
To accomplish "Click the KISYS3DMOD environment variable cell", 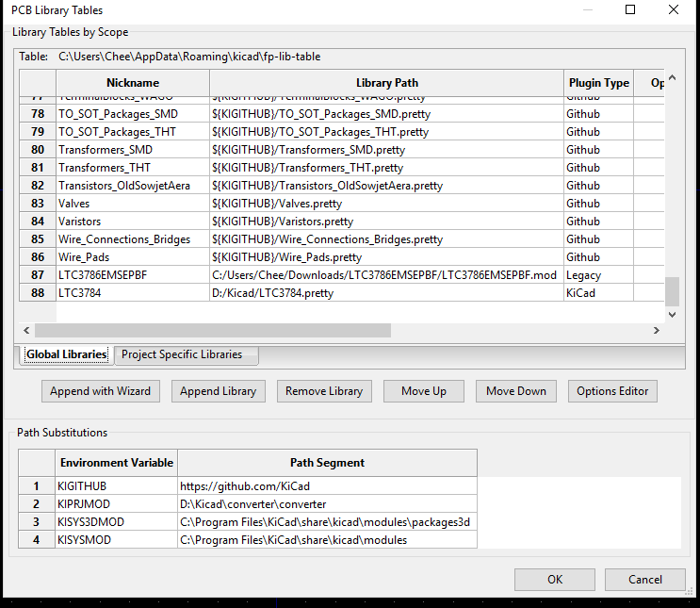I will tap(117, 522).
